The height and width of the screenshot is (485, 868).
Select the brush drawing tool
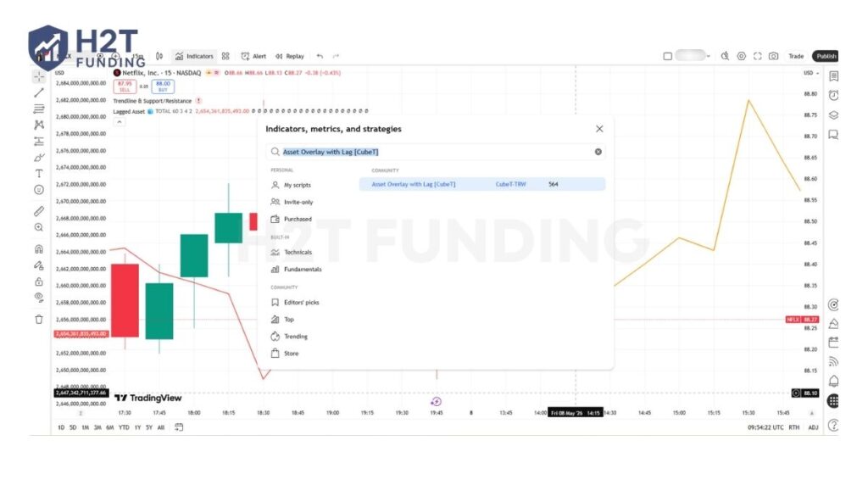coord(39,158)
